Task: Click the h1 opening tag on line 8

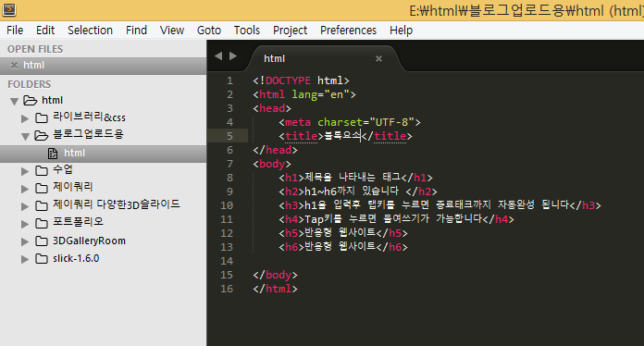Action: (291, 178)
